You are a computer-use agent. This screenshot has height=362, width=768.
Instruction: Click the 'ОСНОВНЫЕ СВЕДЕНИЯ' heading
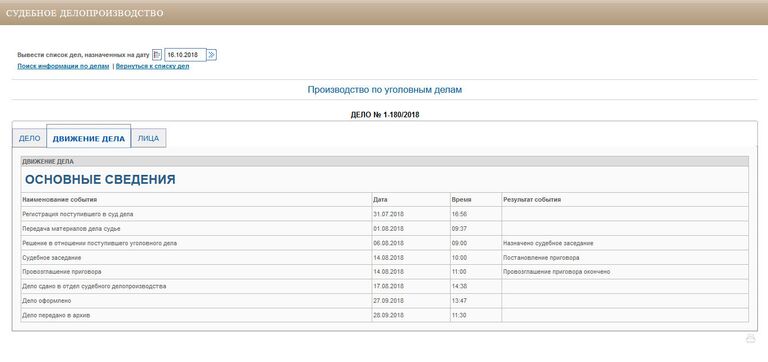click(100, 180)
